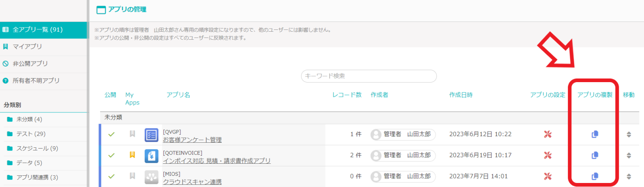Open settings wrench for インボイス対応 app
This screenshot has width=644, height=187.
tap(548, 155)
